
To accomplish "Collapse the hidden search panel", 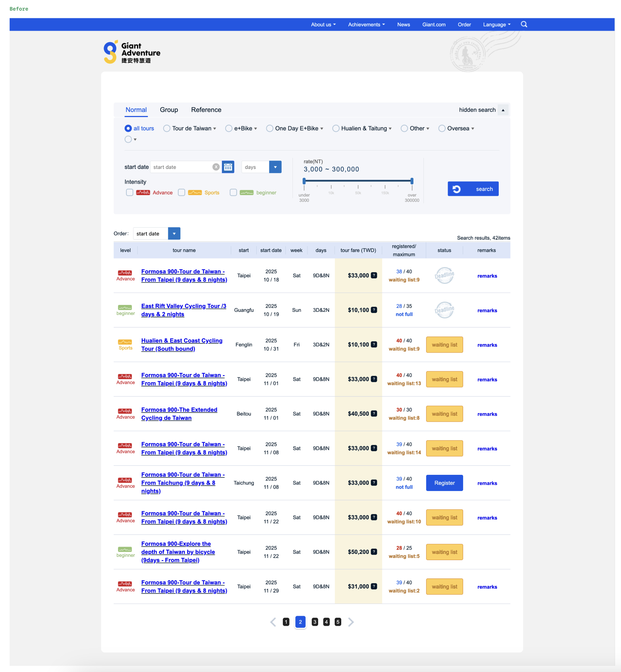I will [503, 109].
